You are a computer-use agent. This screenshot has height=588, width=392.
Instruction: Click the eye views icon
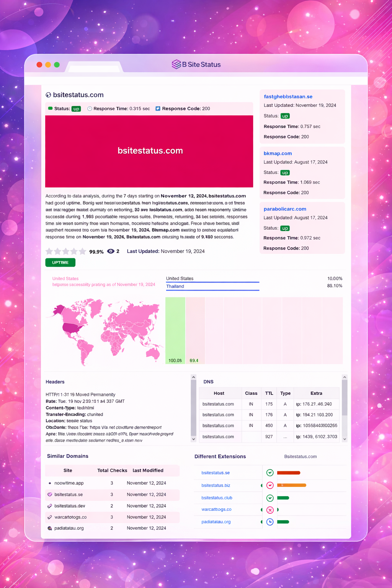tap(111, 252)
